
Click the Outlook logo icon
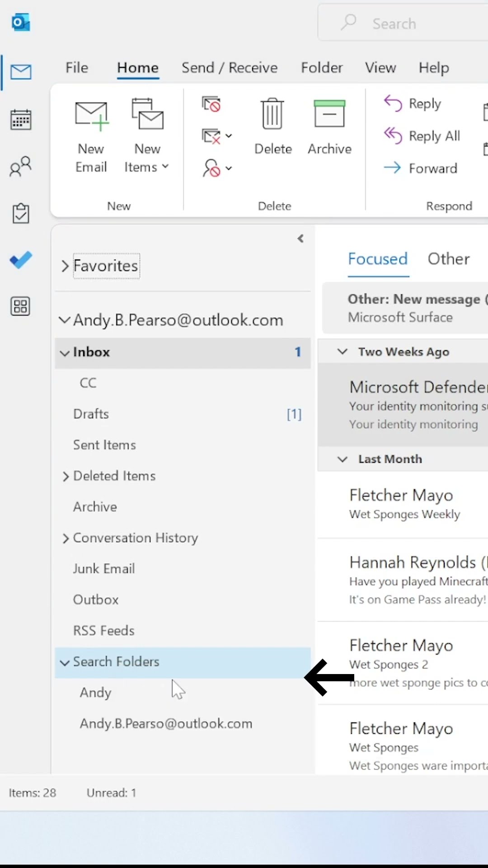(21, 22)
